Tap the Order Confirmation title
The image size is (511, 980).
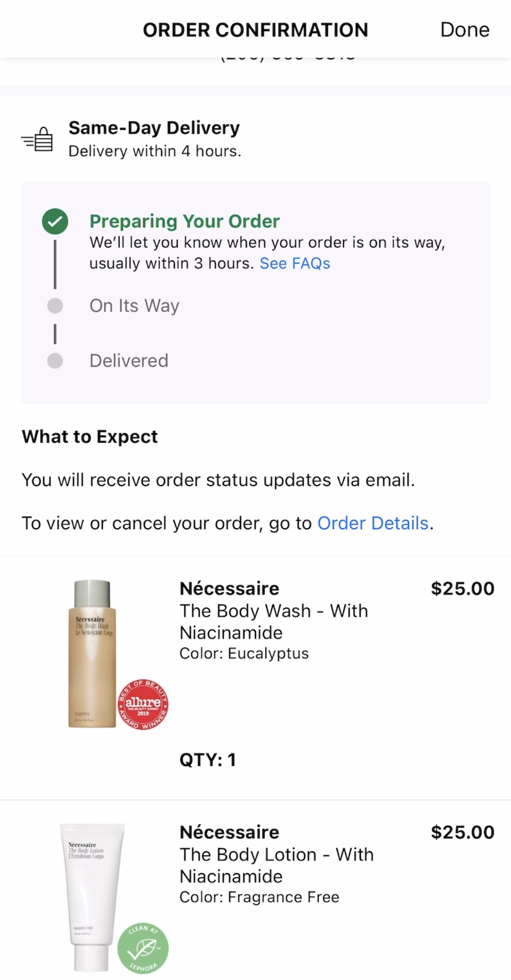tap(255, 30)
